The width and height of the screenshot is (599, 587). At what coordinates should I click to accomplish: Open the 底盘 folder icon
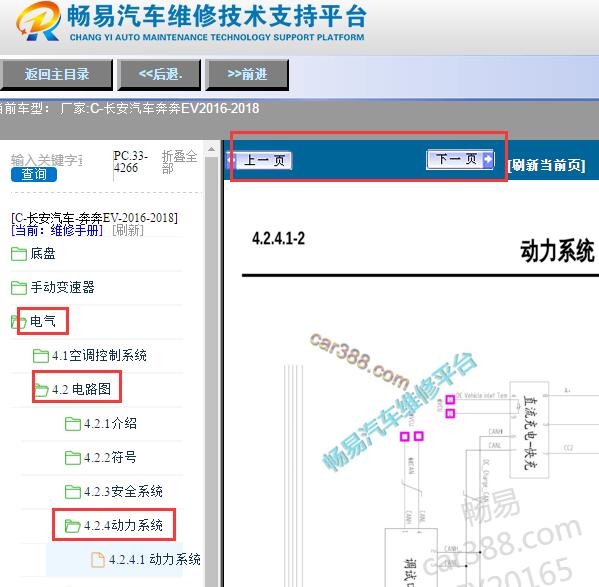click(19, 254)
